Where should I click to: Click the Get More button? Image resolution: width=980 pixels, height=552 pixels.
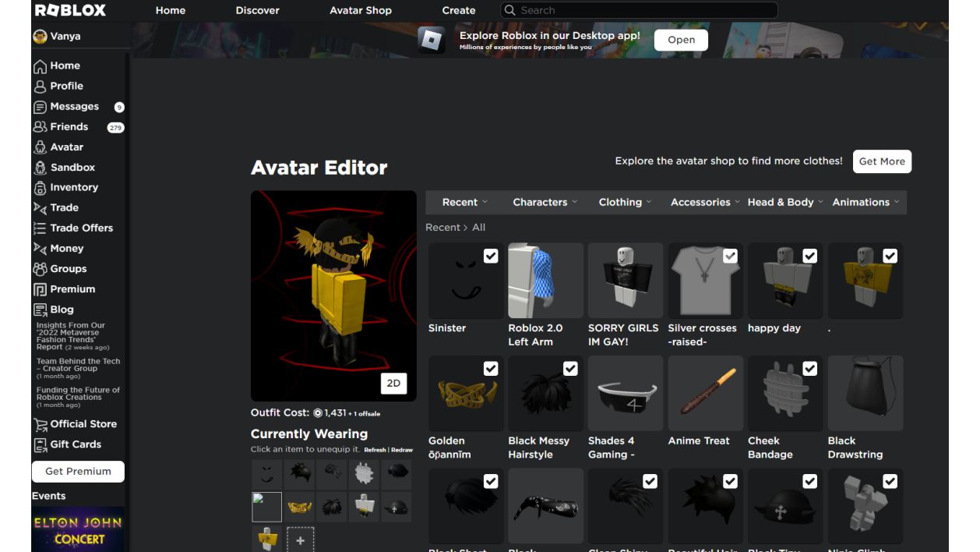tap(882, 161)
